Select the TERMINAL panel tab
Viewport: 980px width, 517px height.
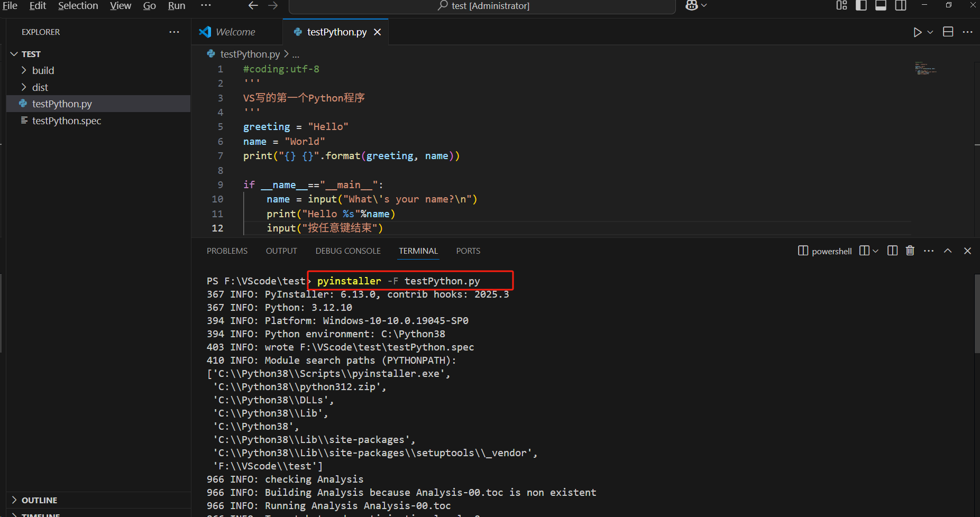pyautogui.click(x=418, y=251)
